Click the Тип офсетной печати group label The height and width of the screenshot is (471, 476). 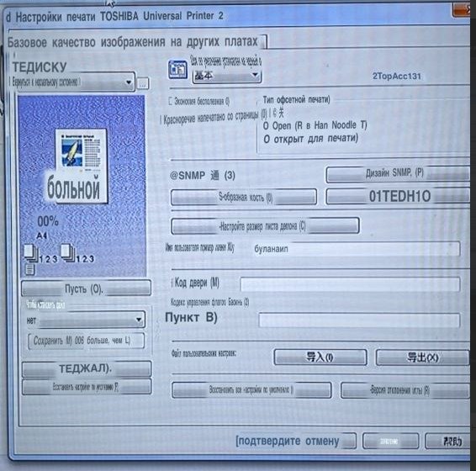click(296, 99)
